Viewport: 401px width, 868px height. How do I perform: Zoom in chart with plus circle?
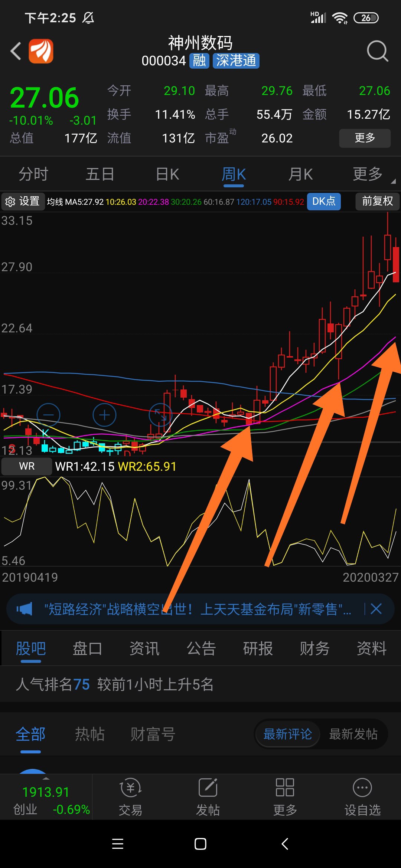[104, 415]
